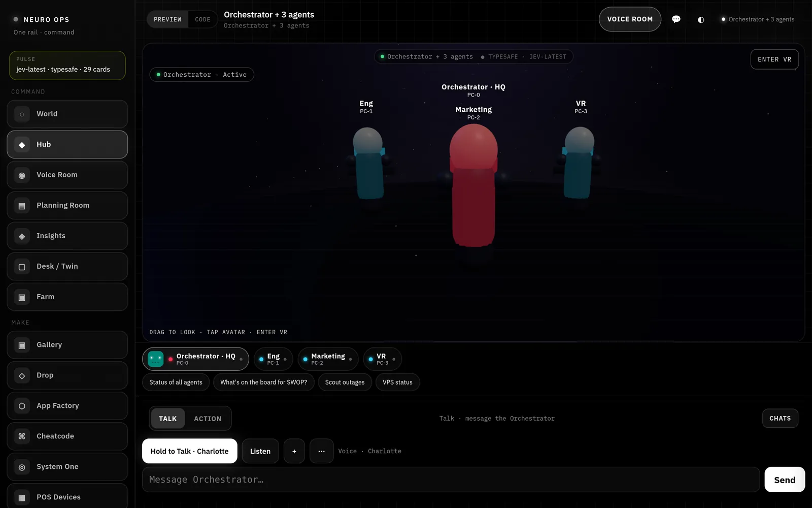Image resolution: width=812 pixels, height=508 pixels.
Task: Click the Drop diamond icon
Action: (x=22, y=376)
